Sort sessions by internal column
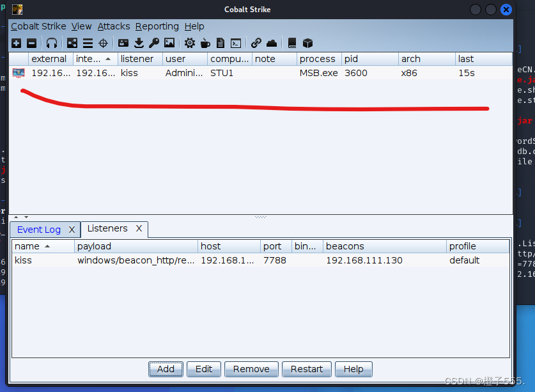The image size is (535, 392). tap(95, 59)
